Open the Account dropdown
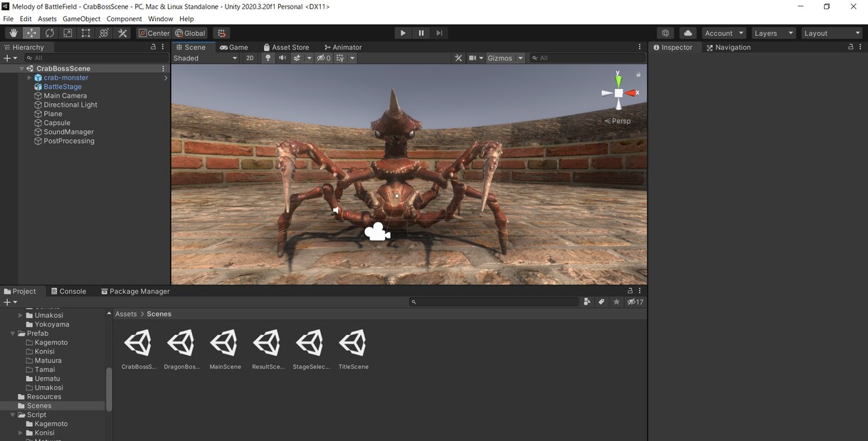868x441 pixels. (x=724, y=33)
